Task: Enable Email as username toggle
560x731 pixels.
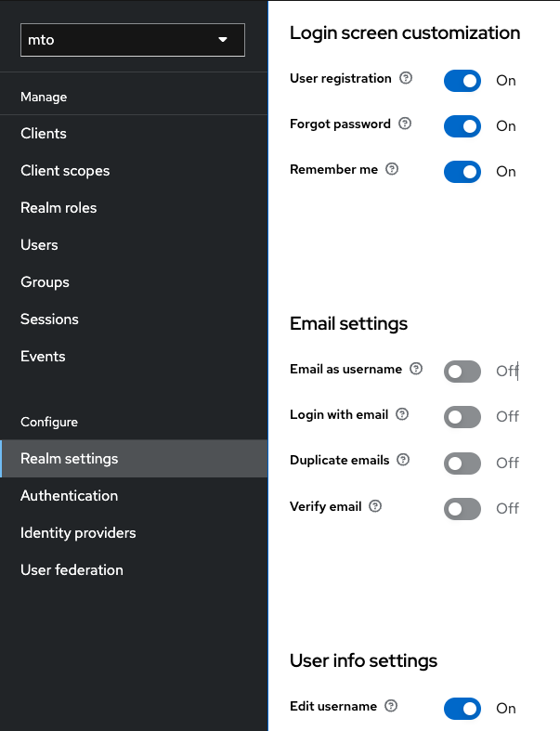Action: tap(462, 372)
